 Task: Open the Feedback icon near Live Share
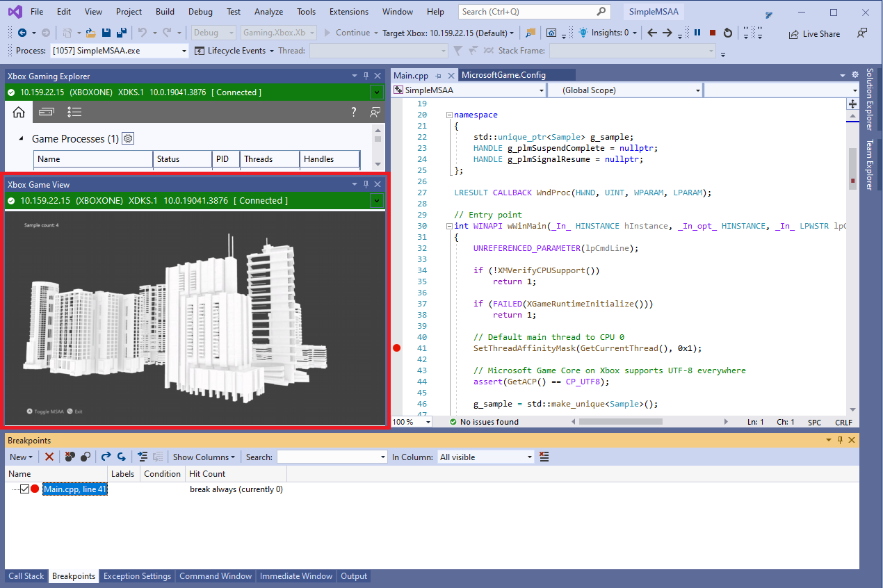pyautogui.click(x=862, y=33)
